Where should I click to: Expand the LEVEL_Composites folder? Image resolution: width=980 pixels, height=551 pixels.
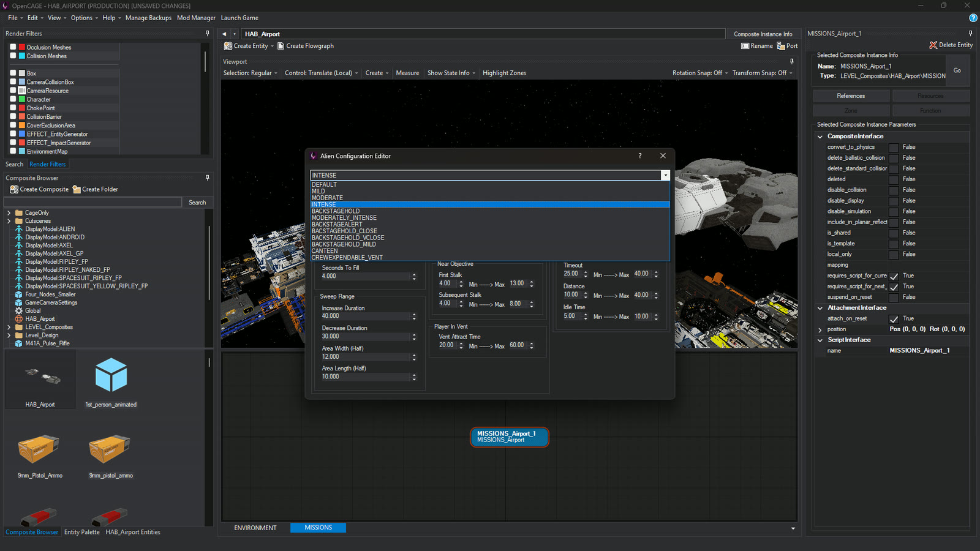(x=9, y=328)
